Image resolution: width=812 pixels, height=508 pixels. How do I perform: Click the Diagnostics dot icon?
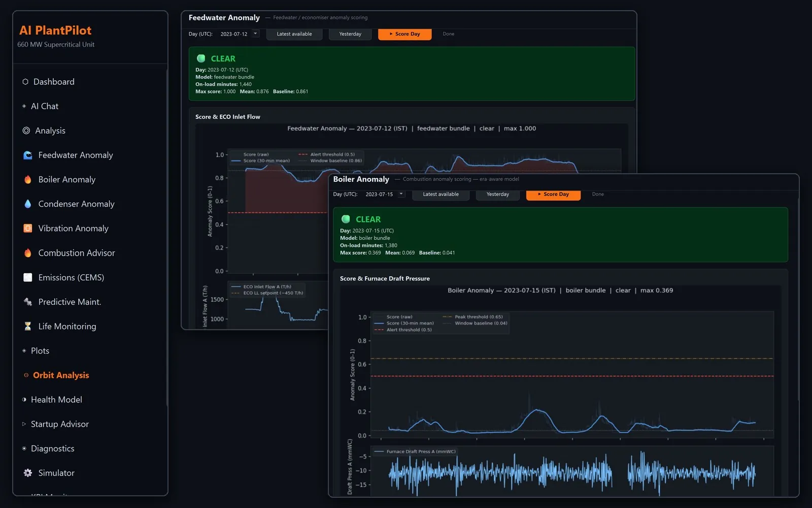click(24, 449)
